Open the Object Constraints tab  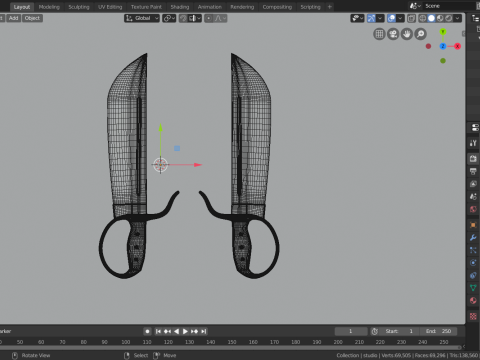coord(473,276)
